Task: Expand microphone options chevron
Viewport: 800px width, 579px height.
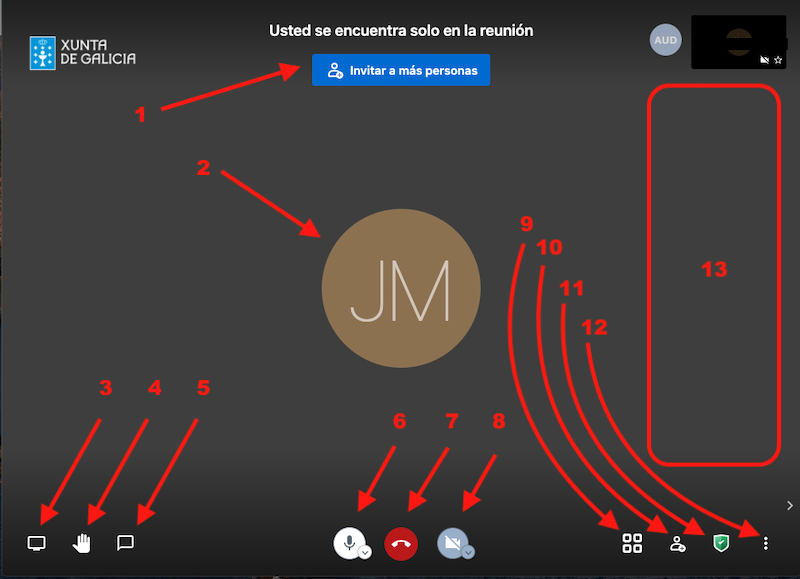Action: [x=365, y=552]
